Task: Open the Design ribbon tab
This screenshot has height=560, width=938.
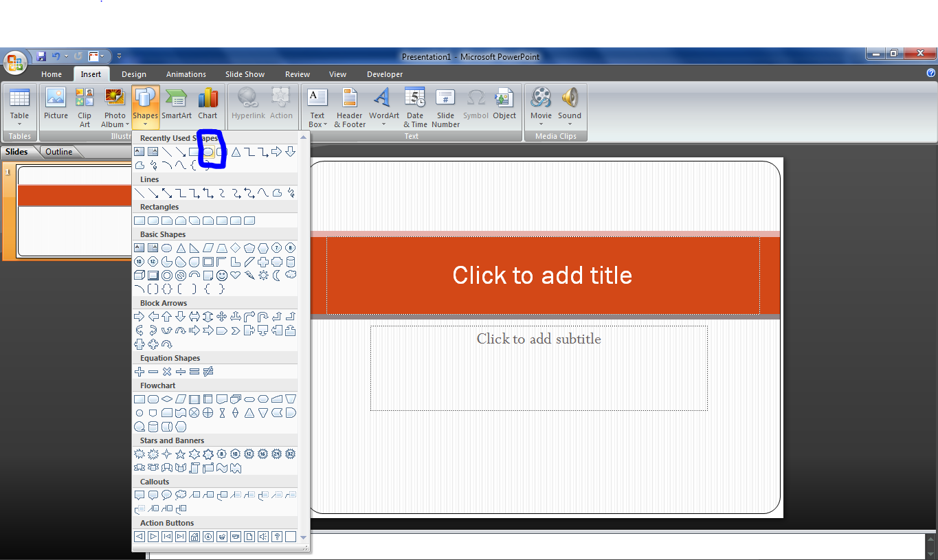Action: [134, 74]
